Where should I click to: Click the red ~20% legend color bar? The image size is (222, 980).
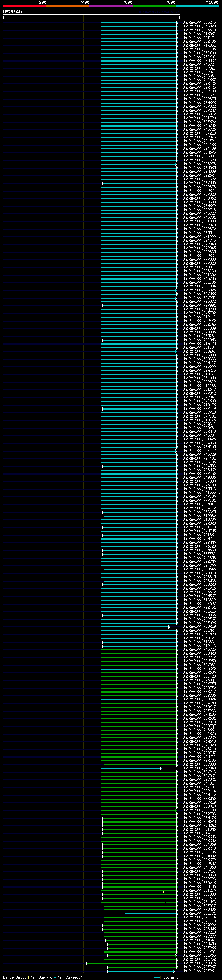tap(25, 6)
